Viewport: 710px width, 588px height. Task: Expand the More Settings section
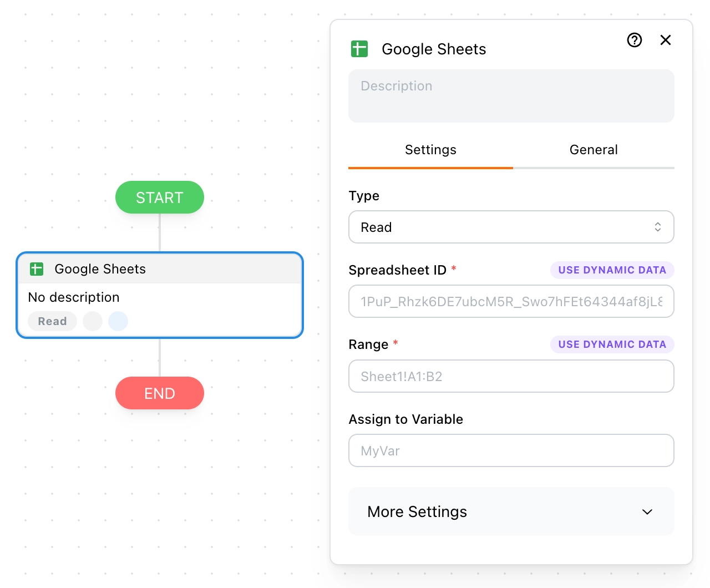511,511
